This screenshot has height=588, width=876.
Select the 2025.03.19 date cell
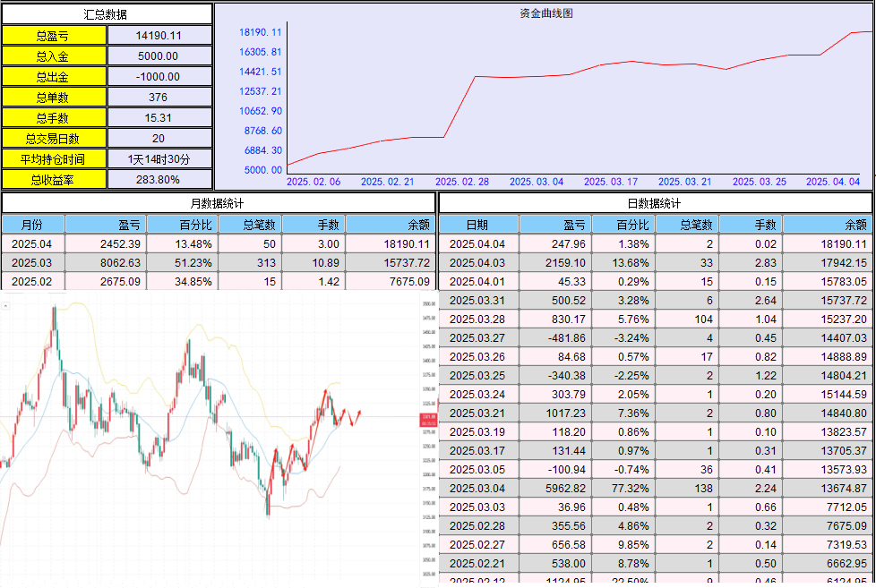coord(479,431)
